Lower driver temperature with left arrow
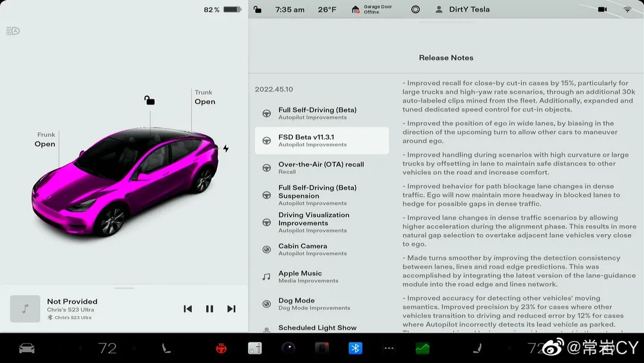 click(80, 349)
